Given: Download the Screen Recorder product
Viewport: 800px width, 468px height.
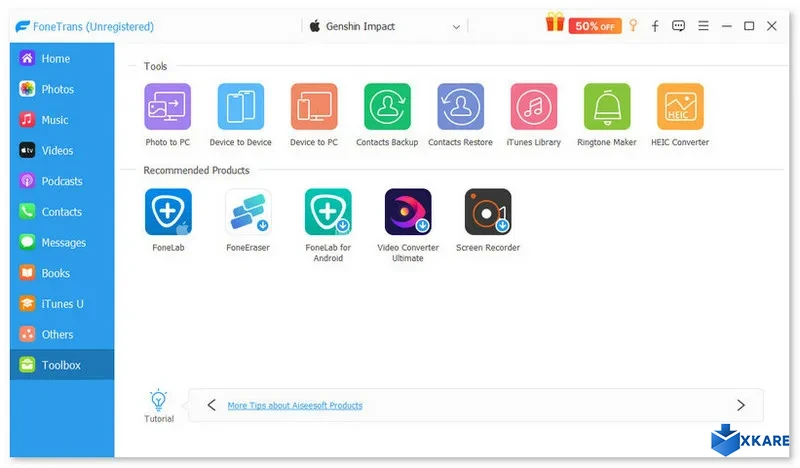Looking at the screenshot, I should 488,212.
